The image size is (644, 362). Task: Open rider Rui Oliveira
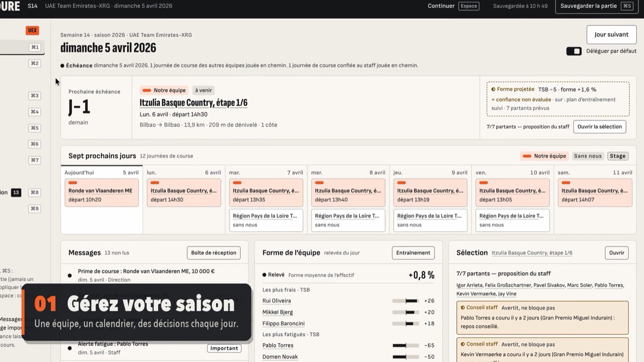[276, 301]
